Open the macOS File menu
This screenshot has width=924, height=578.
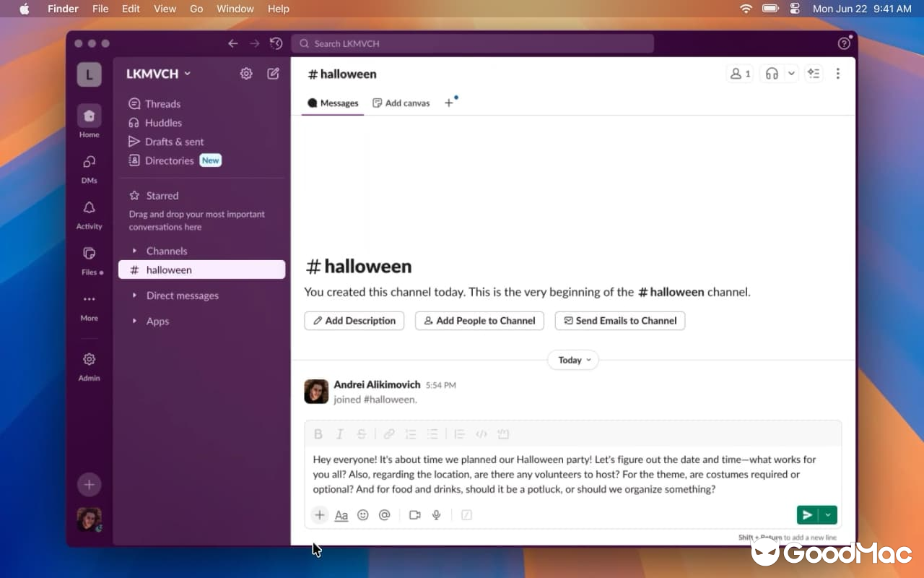(x=100, y=9)
